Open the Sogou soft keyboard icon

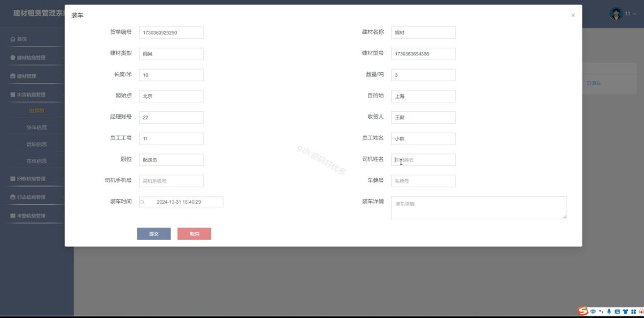(618, 312)
